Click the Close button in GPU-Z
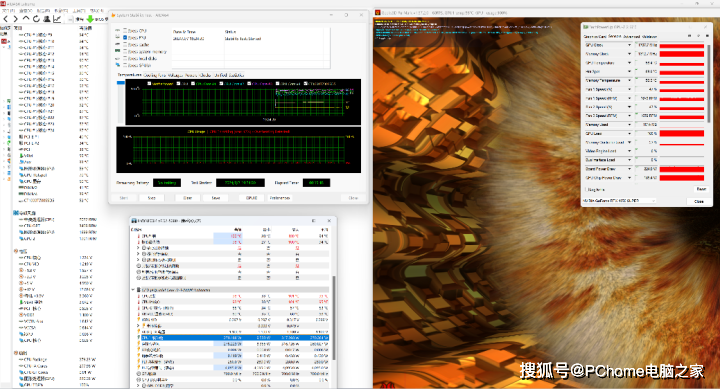720x389 pixels. click(699, 201)
